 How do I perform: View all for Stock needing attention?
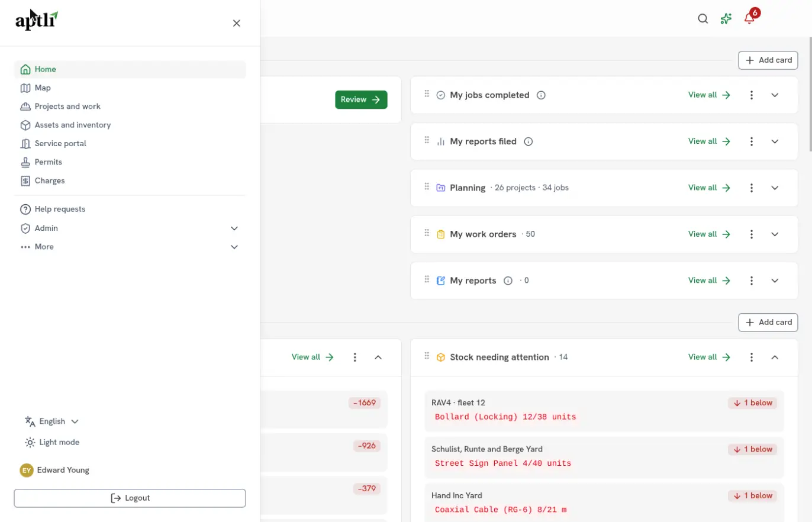709,357
